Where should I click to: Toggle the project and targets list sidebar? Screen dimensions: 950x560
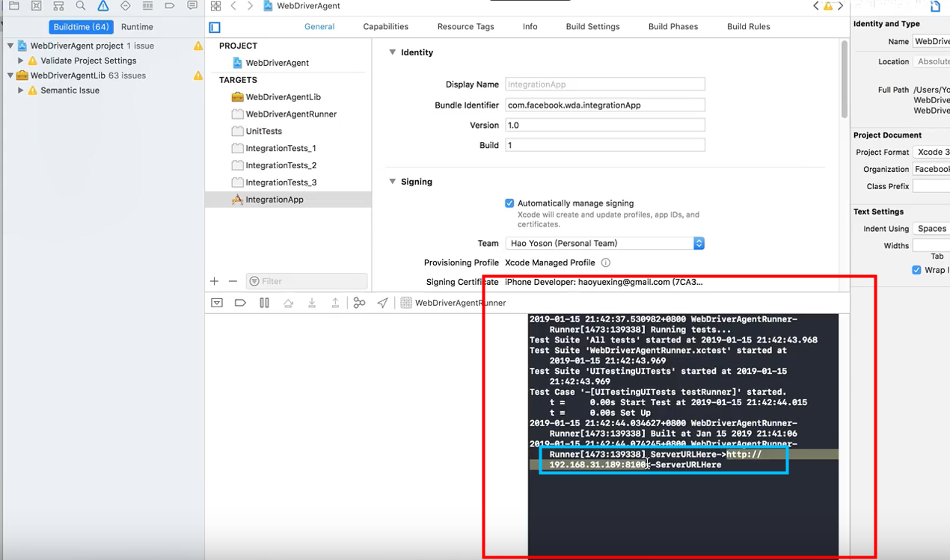[x=215, y=27]
